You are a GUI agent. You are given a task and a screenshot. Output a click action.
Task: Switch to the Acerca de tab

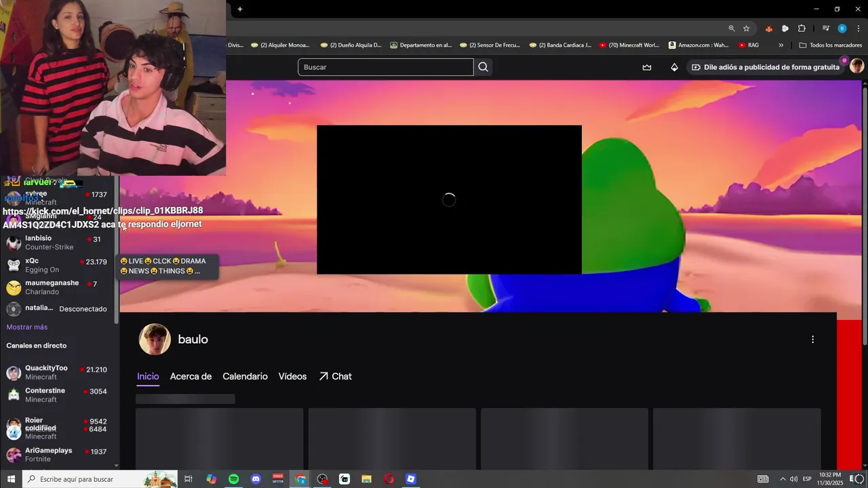pyautogui.click(x=191, y=376)
